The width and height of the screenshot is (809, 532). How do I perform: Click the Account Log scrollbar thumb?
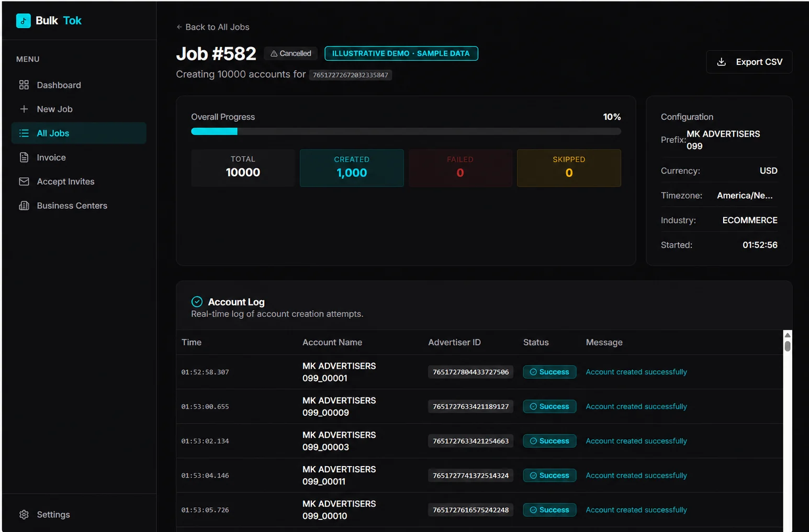pos(787,346)
